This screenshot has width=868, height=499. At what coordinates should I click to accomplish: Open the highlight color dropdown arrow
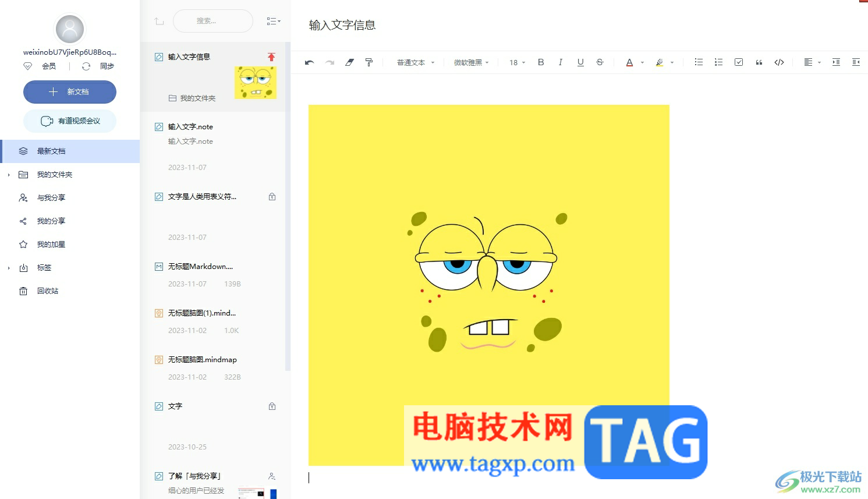(672, 63)
